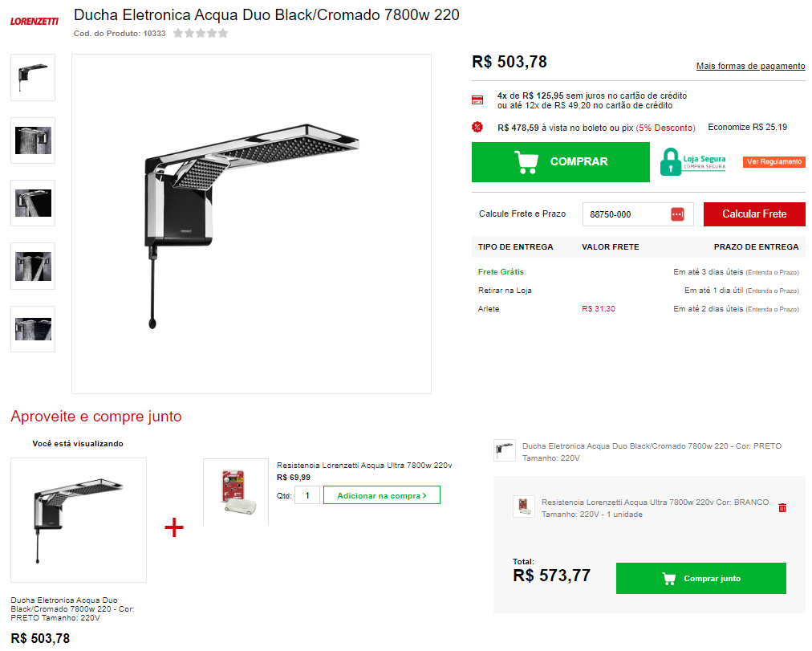Click the red discount percent badge icon
The image size is (812, 651).
pyautogui.click(x=477, y=127)
